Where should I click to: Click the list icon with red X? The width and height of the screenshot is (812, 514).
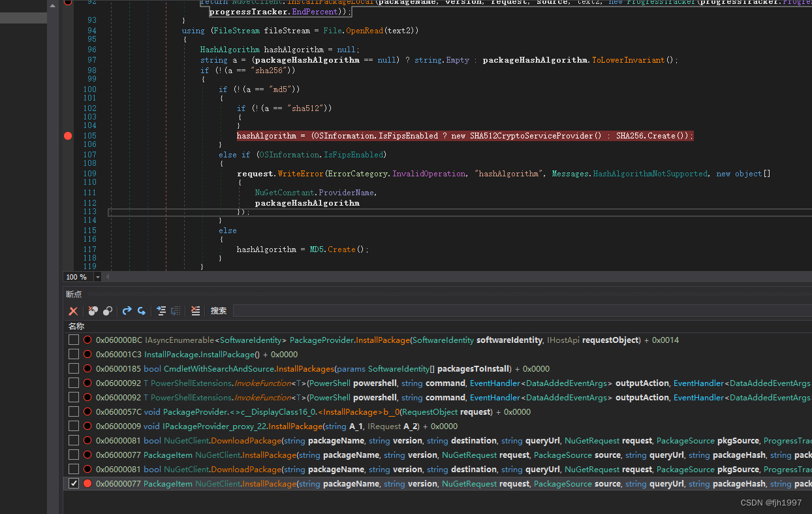click(195, 311)
